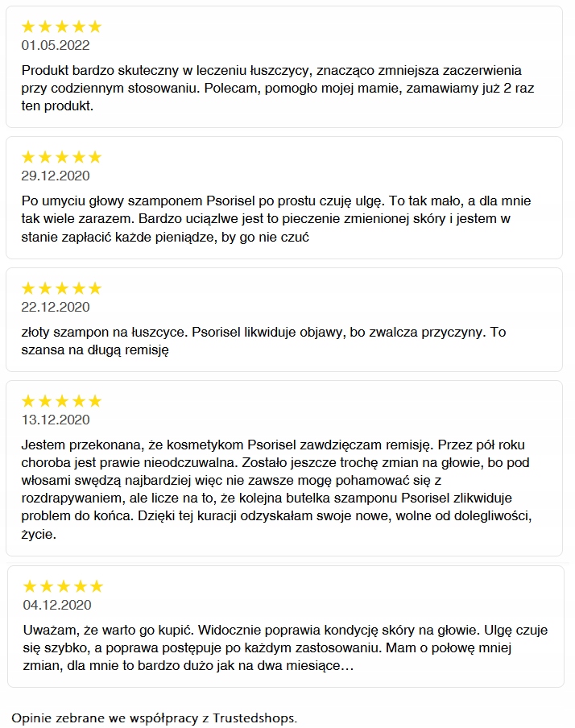Select the review date 29.12.2020
Viewport: 575px width, 728px height.
click(x=56, y=176)
